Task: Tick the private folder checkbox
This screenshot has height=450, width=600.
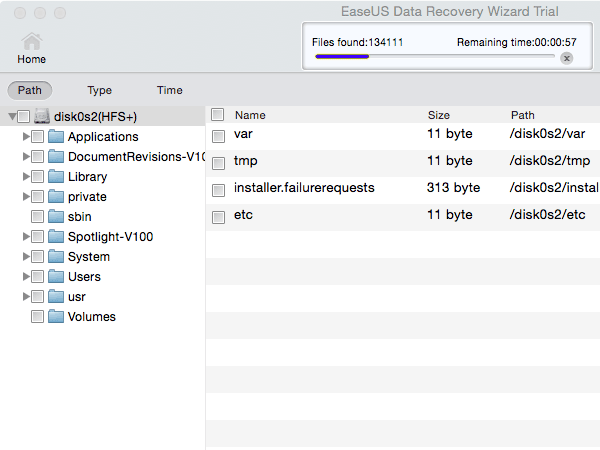Action: point(37,196)
